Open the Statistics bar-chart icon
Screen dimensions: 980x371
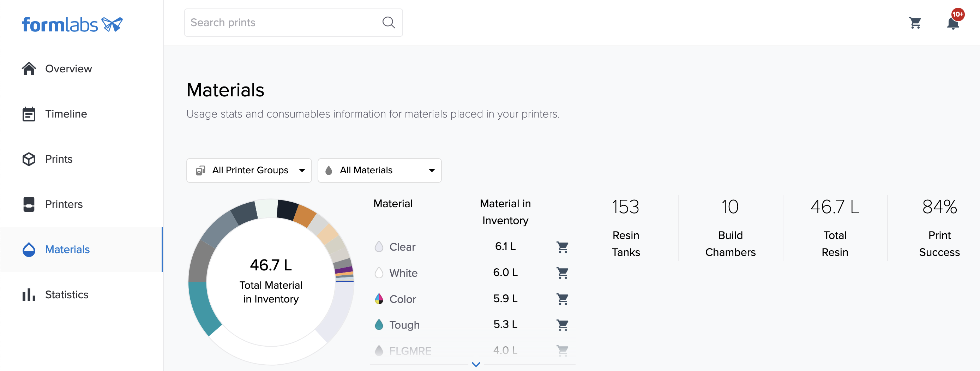click(29, 294)
